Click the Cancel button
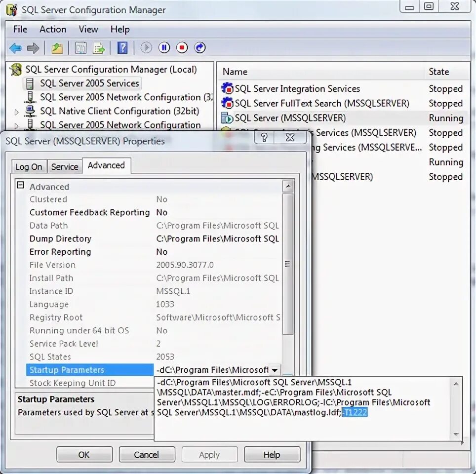 (x=147, y=455)
